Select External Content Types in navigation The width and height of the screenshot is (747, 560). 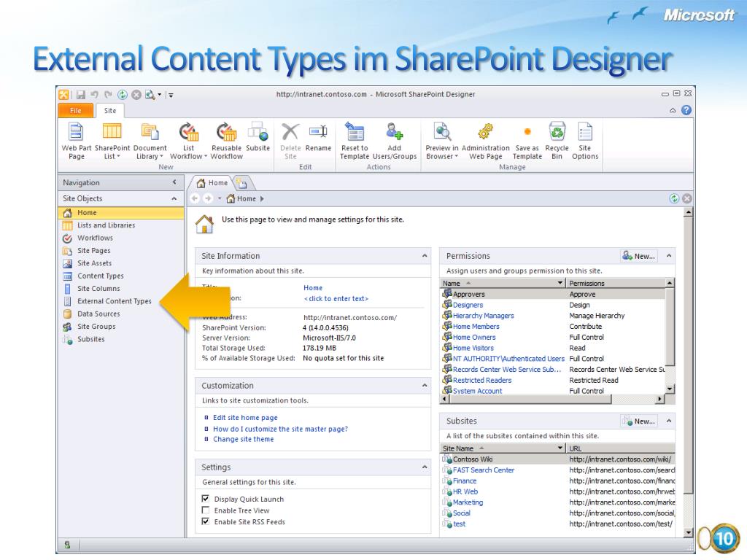click(x=115, y=301)
